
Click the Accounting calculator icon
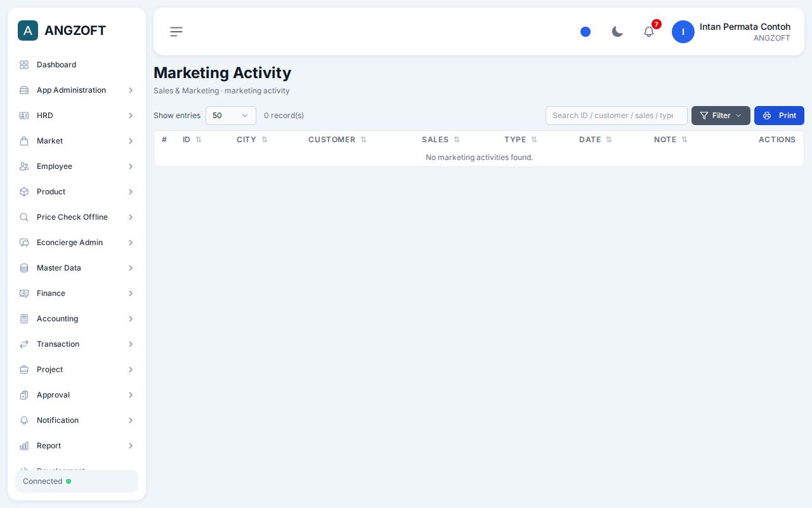point(24,319)
